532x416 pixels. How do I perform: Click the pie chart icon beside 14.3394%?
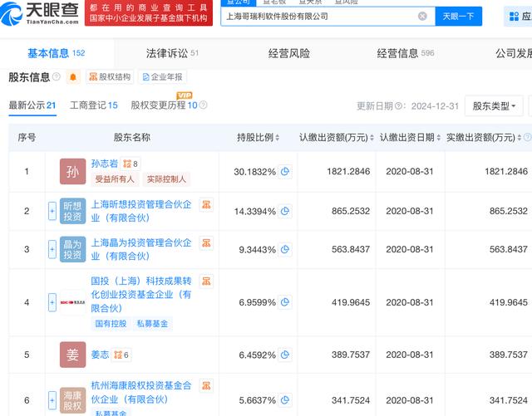coord(285,212)
